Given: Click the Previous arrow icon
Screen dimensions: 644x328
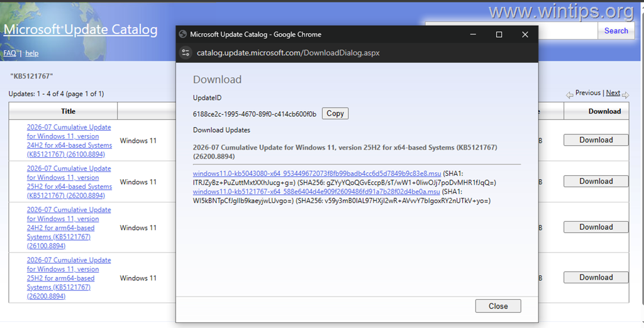Looking at the screenshot, I should [569, 96].
